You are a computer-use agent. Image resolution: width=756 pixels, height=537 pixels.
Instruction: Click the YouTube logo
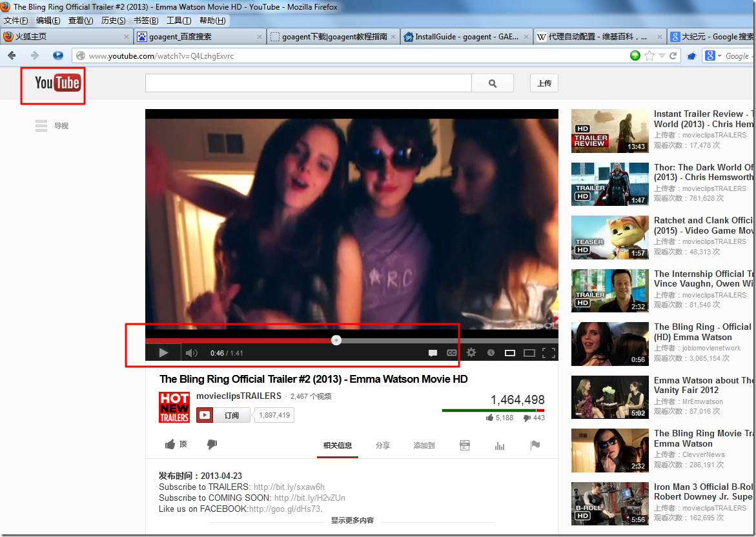(x=57, y=83)
